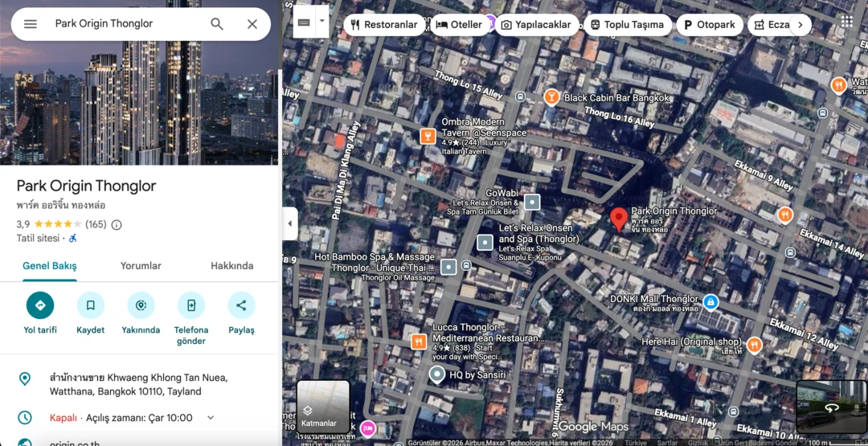The width and height of the screenshot is (868, 446).
Task: Click the pink hotel marker at bottom
Action: [367, 428]
